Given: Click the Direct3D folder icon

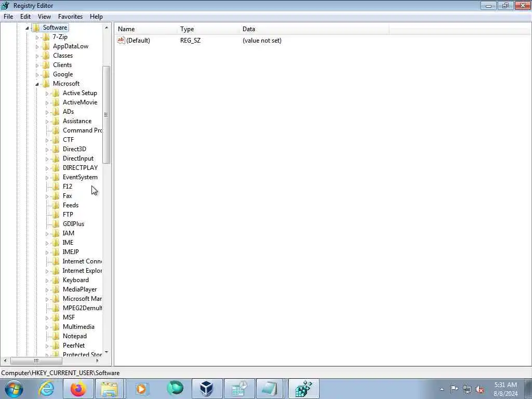Looking at the screenshot, I should pyautogui.click(x=56, y=149).
